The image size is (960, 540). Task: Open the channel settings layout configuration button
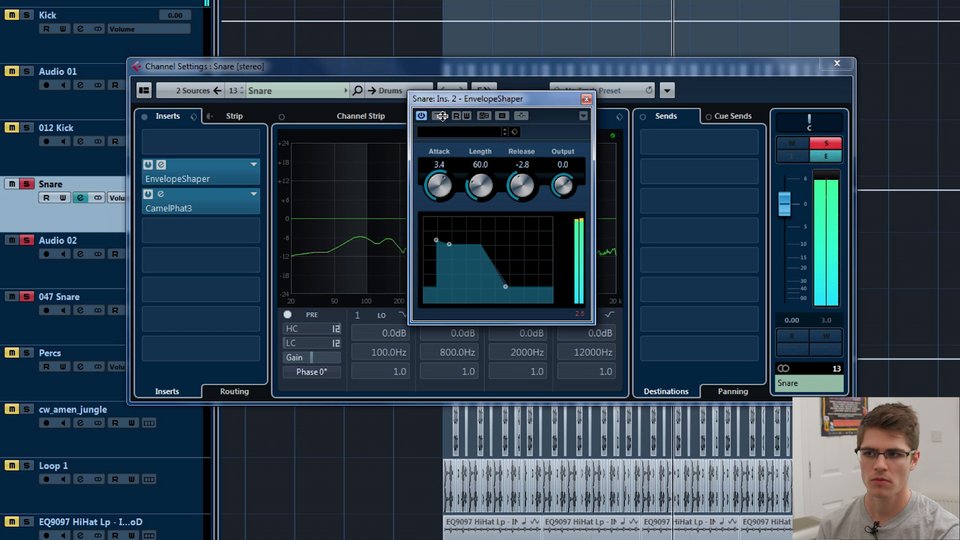(144, 91)
